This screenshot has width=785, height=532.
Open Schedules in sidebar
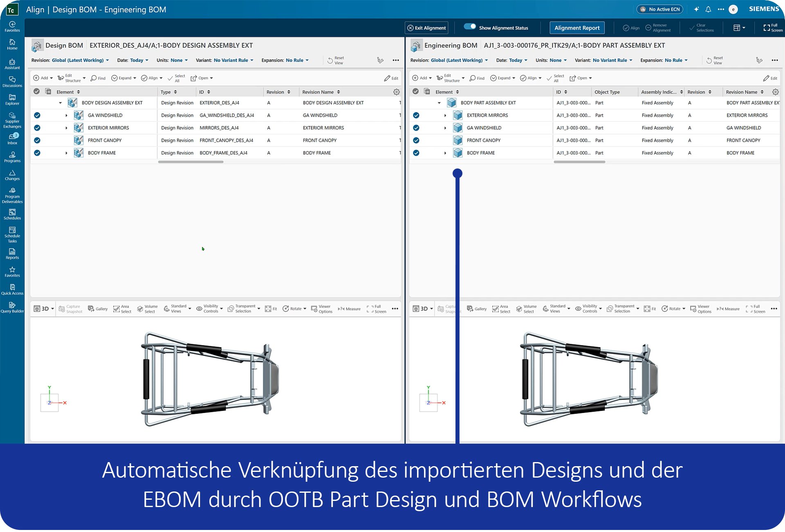pos(12,214)
